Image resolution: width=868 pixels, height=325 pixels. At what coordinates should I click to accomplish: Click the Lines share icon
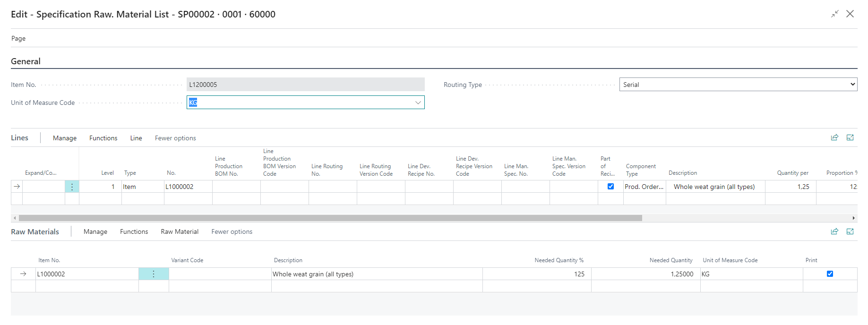(x=834, y=137)
